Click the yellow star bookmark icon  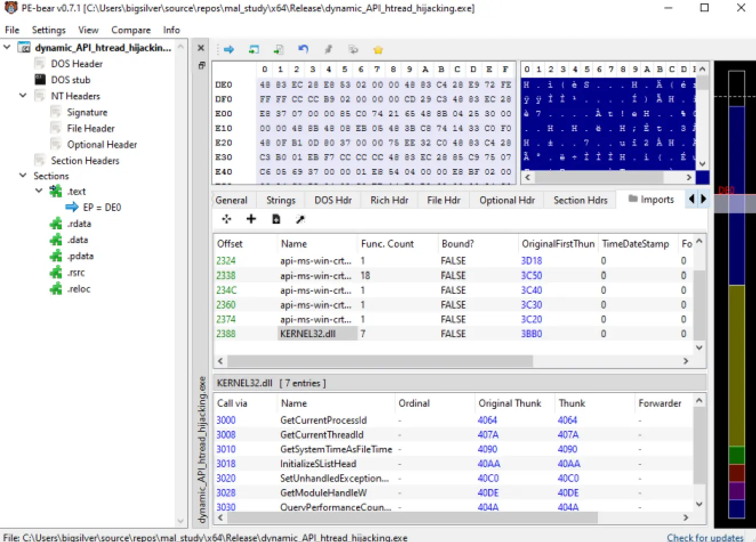pyautogui.click(x=378, y=50)
